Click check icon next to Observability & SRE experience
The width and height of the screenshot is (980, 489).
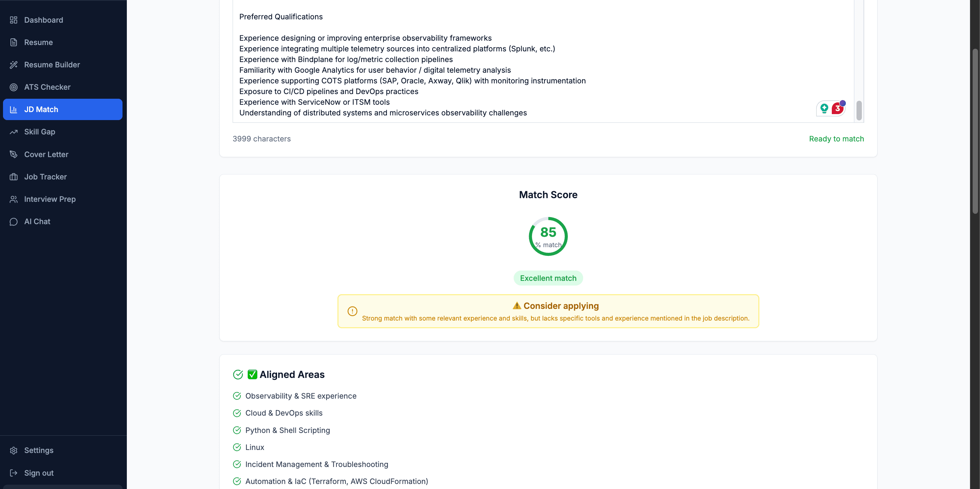[237, 396]
